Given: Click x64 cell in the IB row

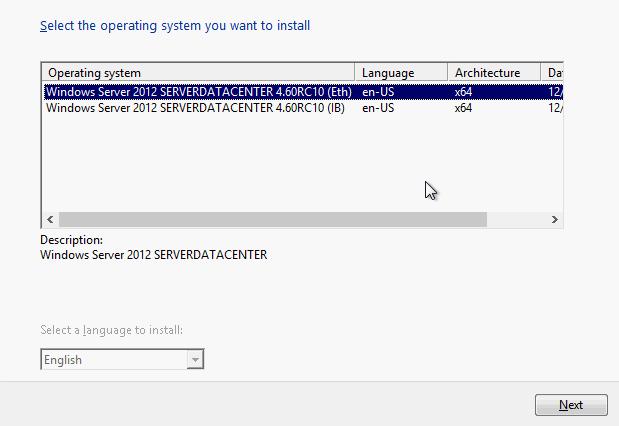Looking at the screenshot, I should 463,108.
